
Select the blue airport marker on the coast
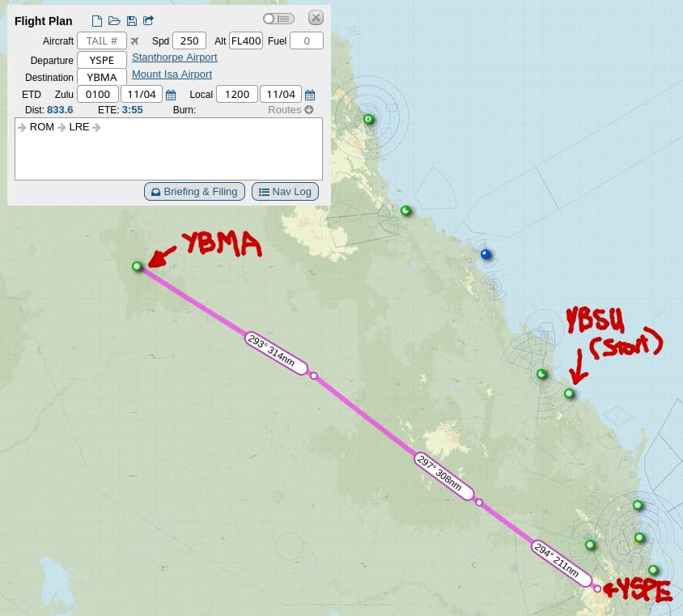(486, 254)
